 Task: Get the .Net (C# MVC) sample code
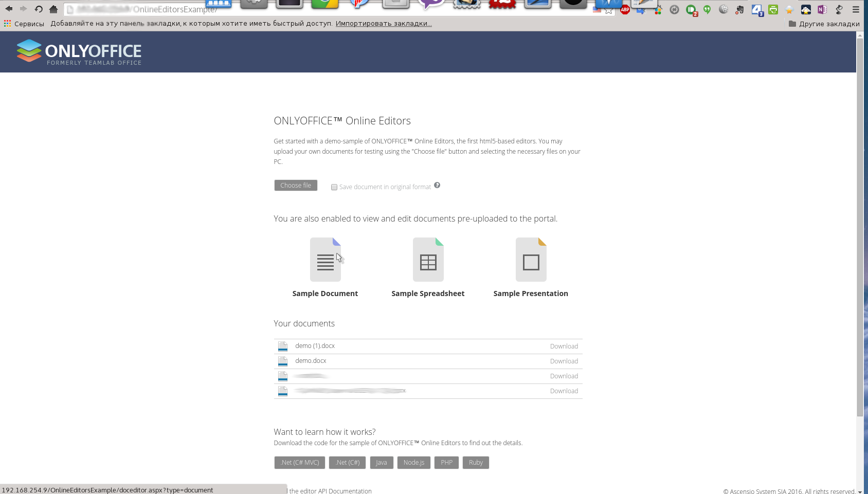pos(300,463)
